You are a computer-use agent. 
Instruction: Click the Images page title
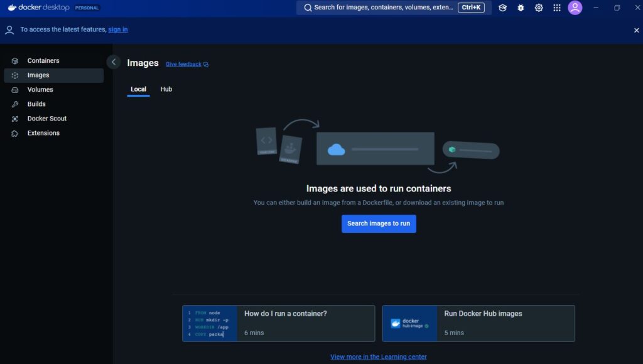(x=143, y=63)
